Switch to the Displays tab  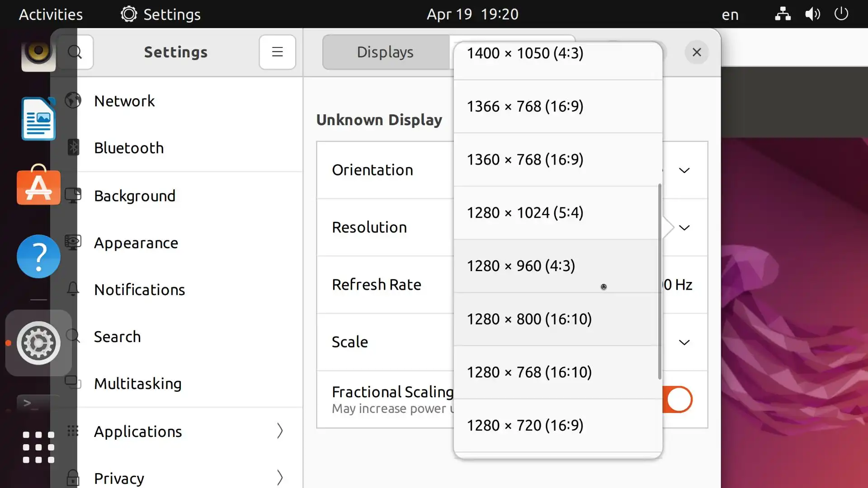click(385, 52)
